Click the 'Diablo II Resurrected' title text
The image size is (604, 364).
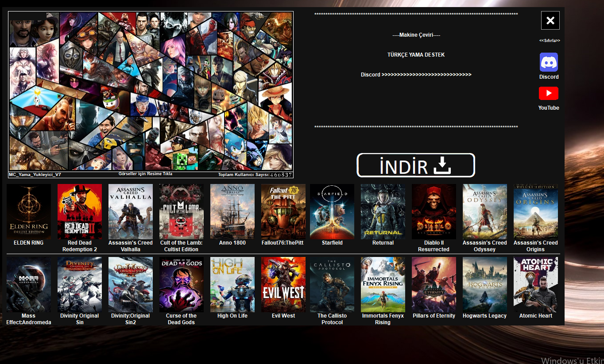coord(434,246)
